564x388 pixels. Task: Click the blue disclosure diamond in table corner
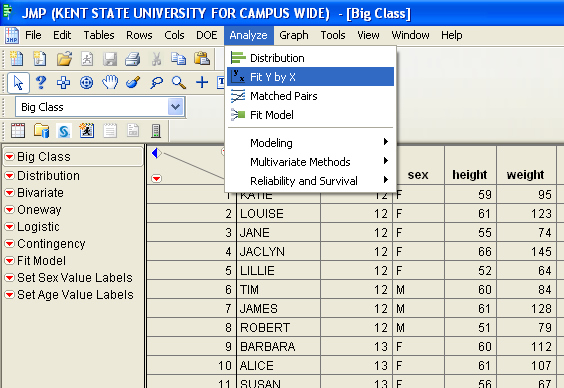coord(156,153)
